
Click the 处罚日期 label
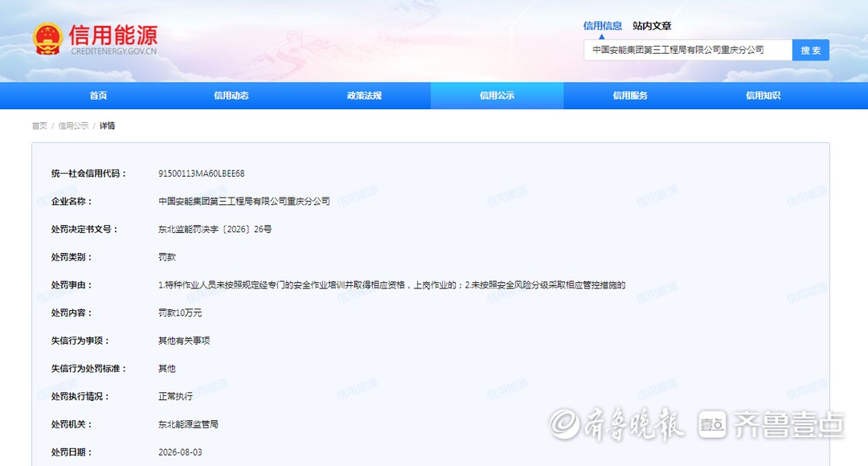[72, 452]
